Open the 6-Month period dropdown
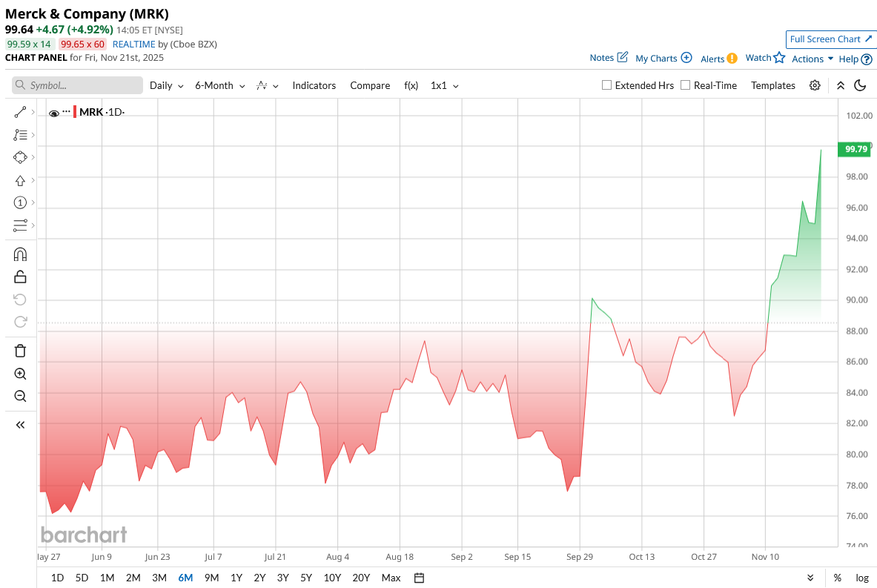The height and width of the screenshot is (588, 877). pos(220,85)
